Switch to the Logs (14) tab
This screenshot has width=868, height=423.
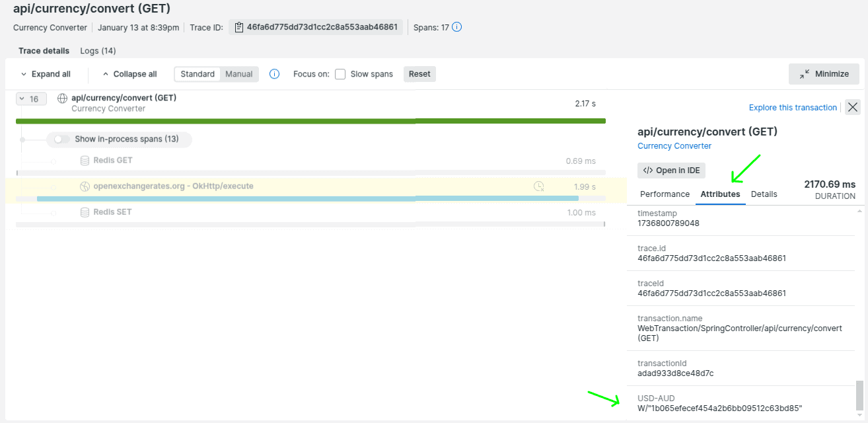tap(98, 51)
